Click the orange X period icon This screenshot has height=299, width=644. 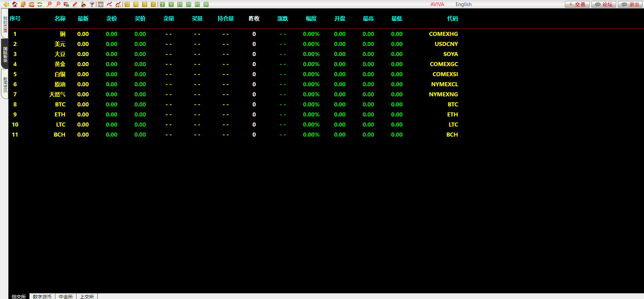click(153, 4)
